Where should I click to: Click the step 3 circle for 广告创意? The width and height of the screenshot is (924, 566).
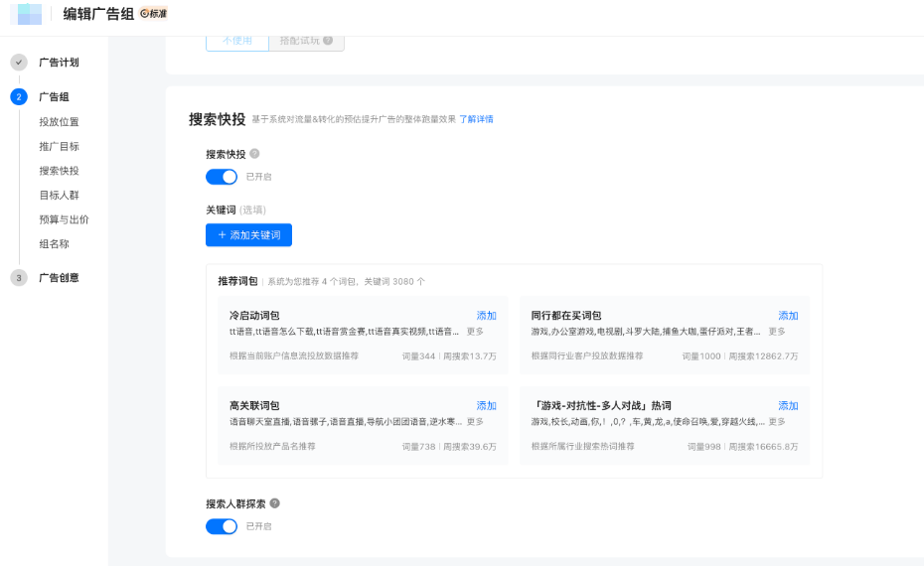pyautogui.click(x=19, y=278)
